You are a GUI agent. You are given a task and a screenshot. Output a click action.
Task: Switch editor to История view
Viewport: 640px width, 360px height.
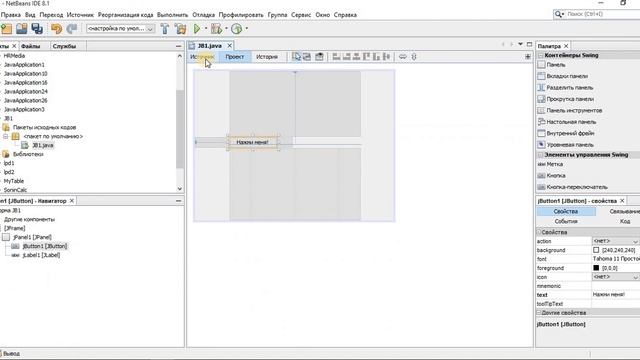click(267, 57)
